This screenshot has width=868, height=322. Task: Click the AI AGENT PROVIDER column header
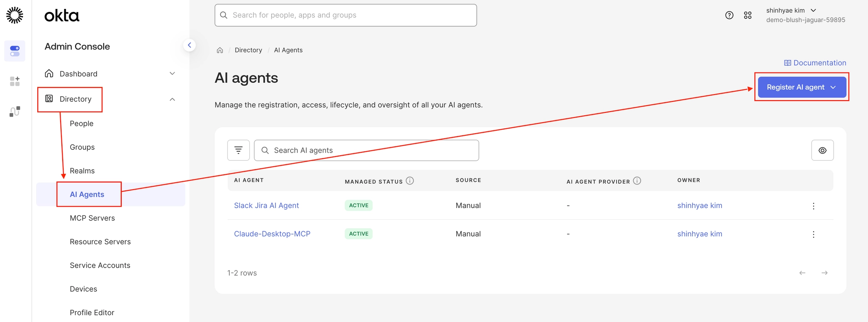pos(598,182)
